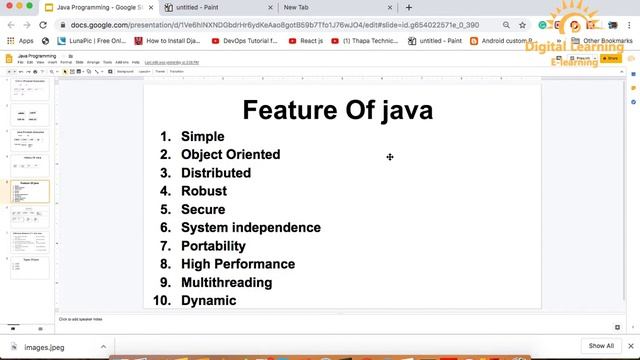Click Show All downloads button
The width and height of the screenshot is (640, 360).
click(x=601, y=346)
